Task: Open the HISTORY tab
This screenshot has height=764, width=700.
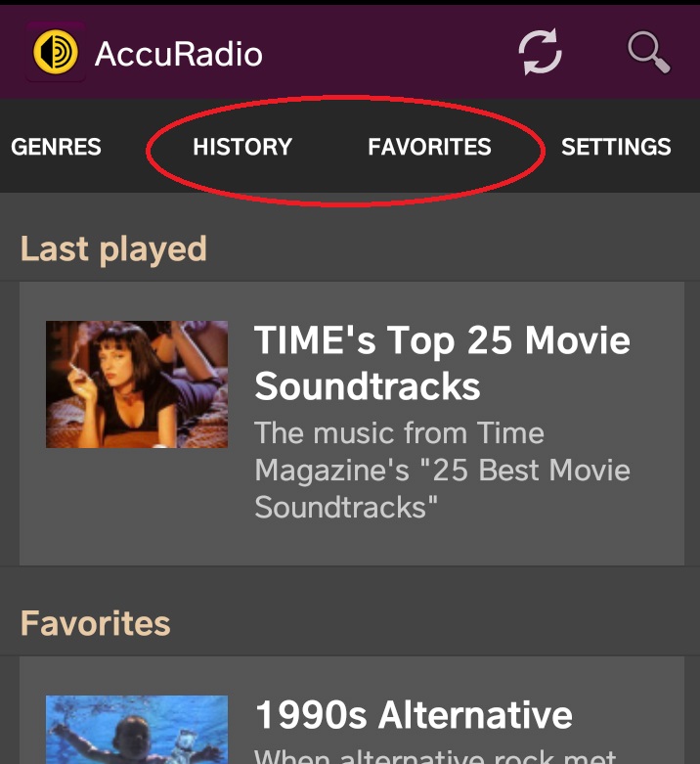Action: point(242,147)
